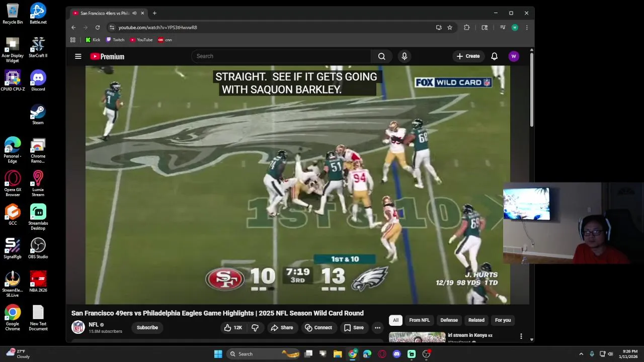Viewport: 644px width, 362px height.
Task: Click the Chrome address bar URL
Action: click(x=158, y=28)
